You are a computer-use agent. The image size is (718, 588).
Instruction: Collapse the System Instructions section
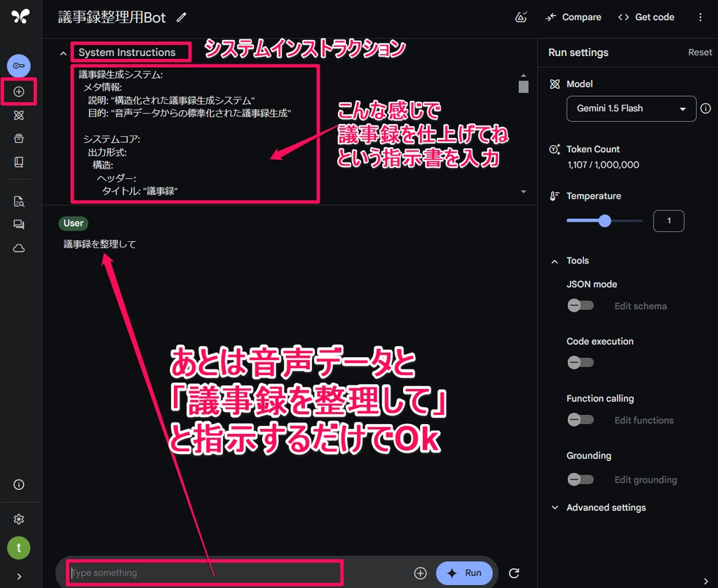63,53
